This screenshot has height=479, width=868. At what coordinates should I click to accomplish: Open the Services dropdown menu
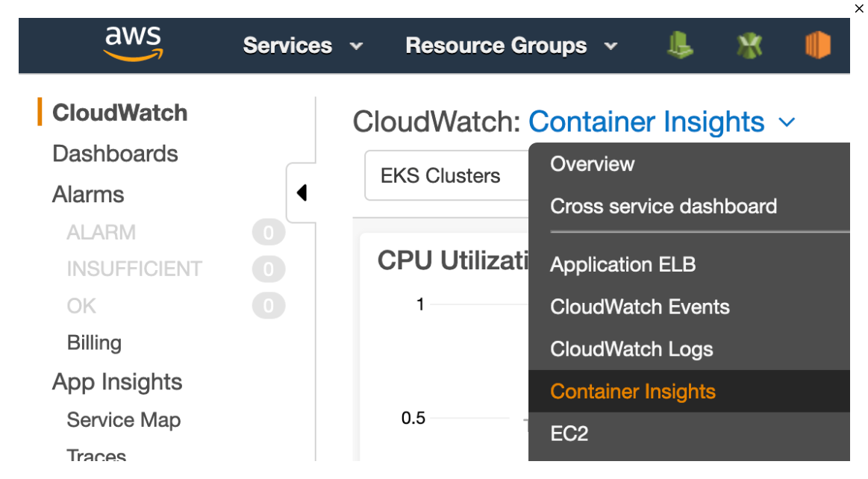303,46
